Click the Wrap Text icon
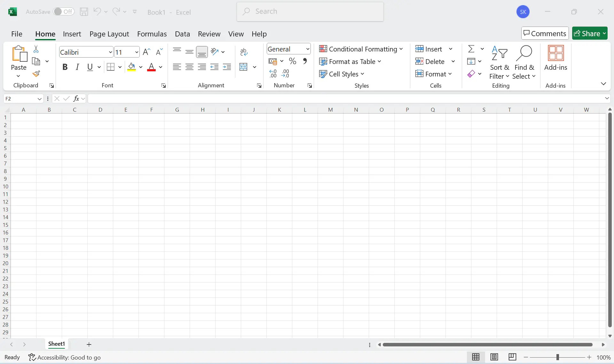The image size is (614, 364). click(x=244, y=52)
